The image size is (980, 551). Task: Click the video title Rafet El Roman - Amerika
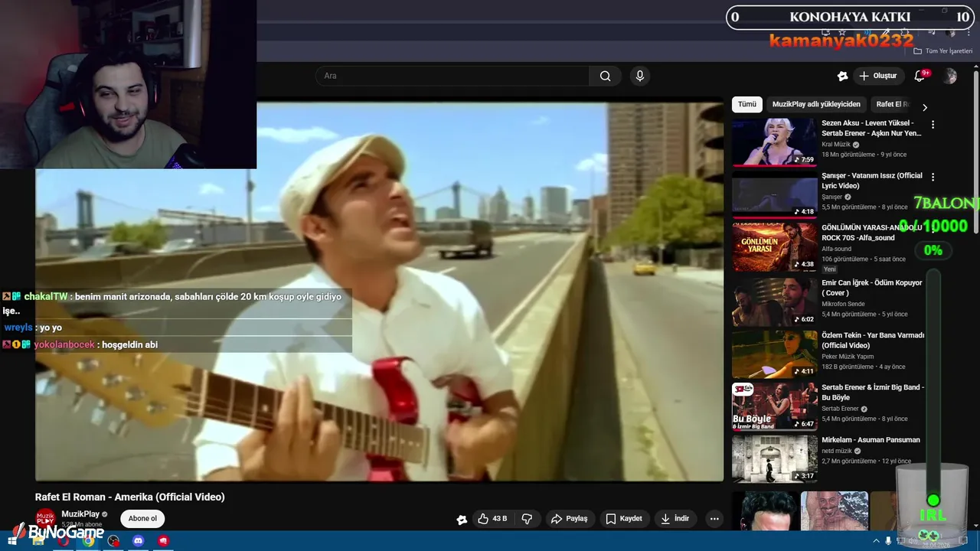coord(130,497)
